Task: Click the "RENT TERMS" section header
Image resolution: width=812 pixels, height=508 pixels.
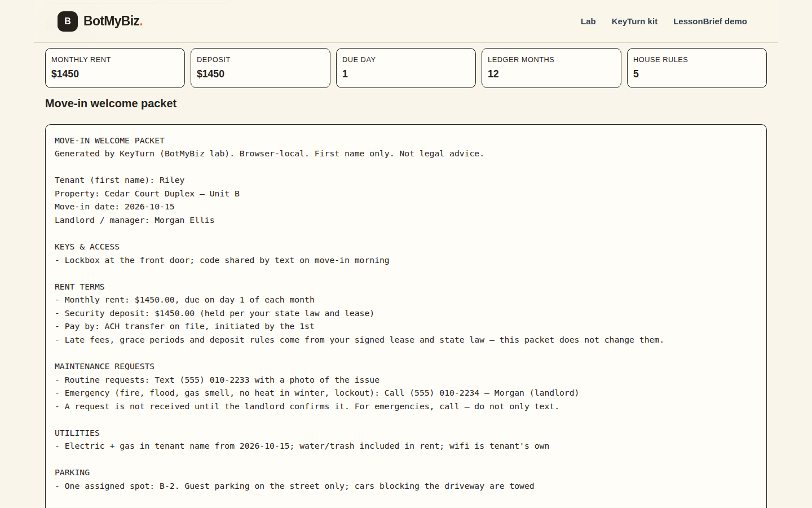Action: tap(80, 287)
